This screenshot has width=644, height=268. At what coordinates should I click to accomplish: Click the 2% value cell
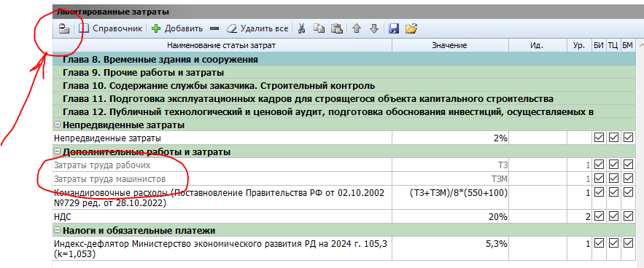coord(450,138)
